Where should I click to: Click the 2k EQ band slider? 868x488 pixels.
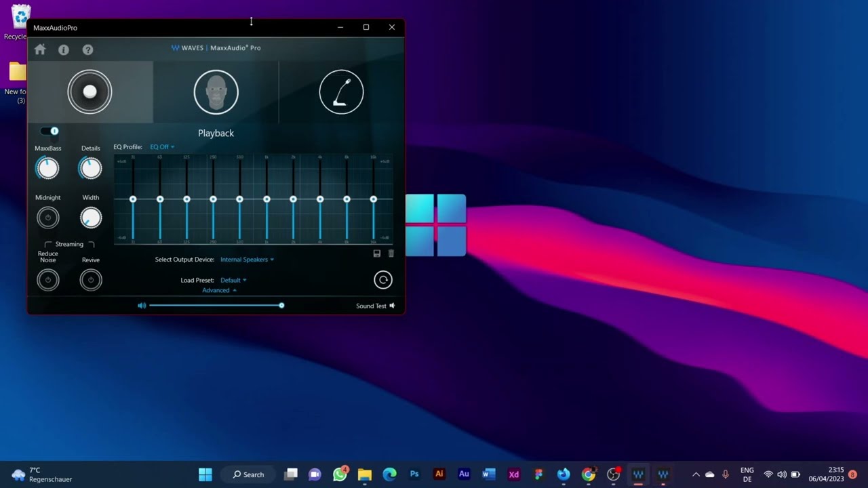coord(293,199)
